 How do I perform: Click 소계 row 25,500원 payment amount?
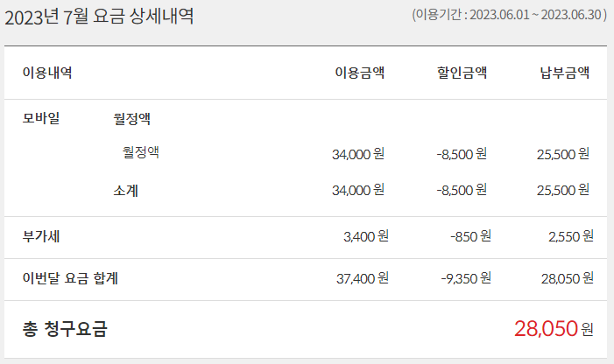563,189
